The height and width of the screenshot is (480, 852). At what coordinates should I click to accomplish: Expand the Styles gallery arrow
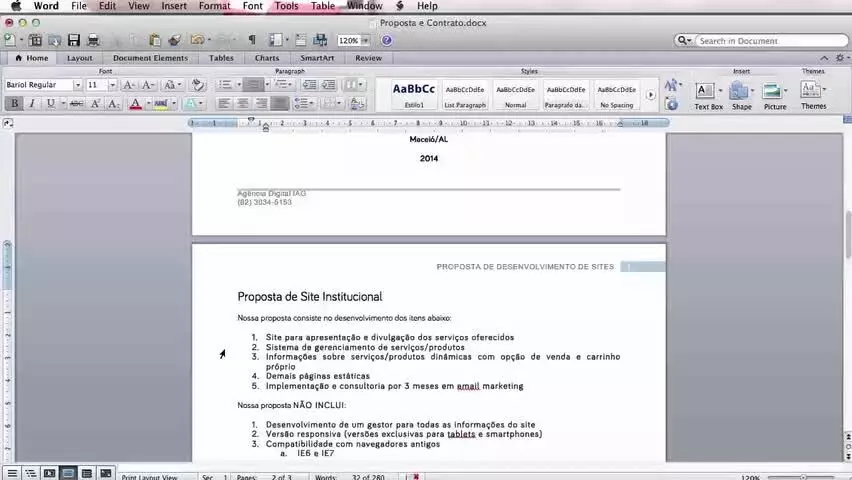(x=650, y=95)
